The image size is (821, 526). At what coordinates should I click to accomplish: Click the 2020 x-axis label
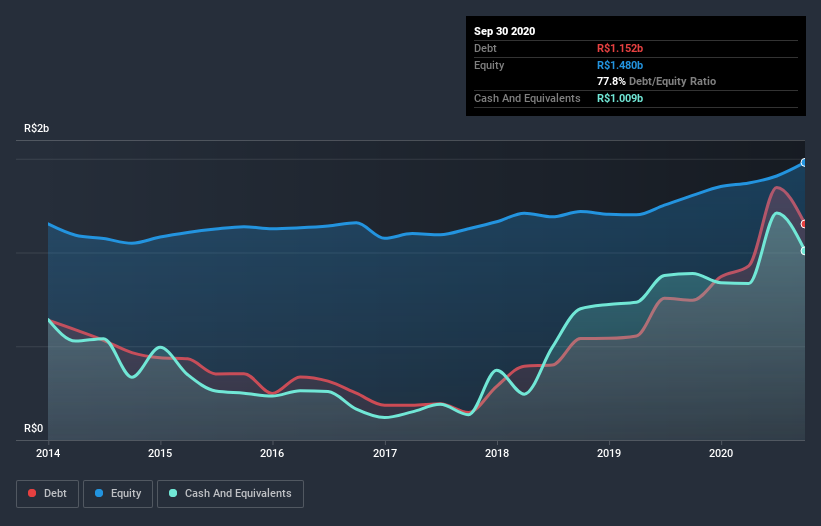tap(721, 453)
